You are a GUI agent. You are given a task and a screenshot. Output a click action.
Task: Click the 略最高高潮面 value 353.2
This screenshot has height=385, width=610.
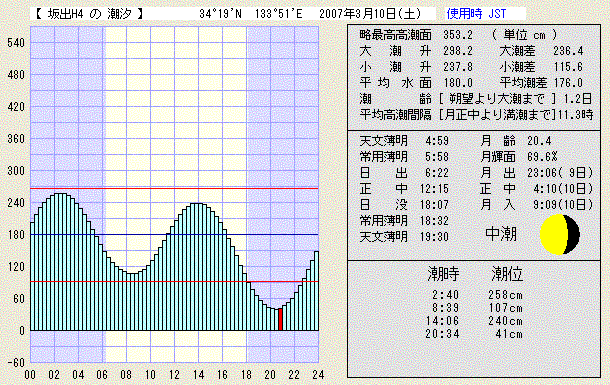[x=458, y=35]
